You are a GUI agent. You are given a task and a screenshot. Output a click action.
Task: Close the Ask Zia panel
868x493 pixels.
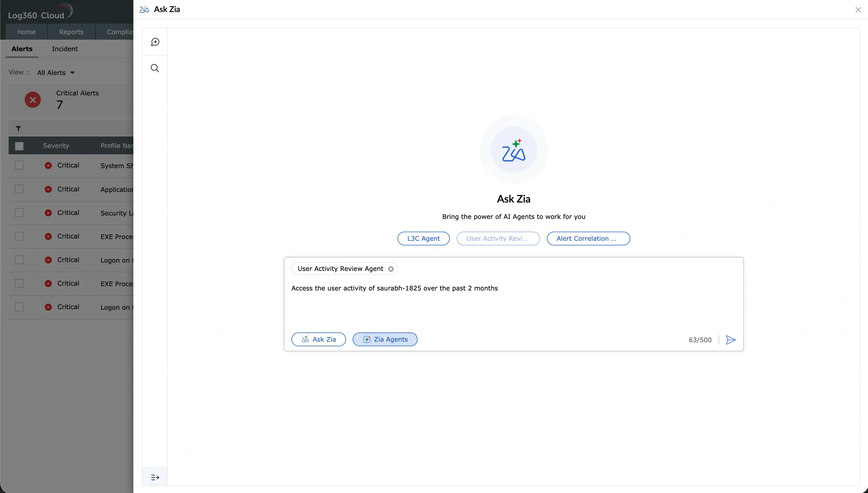click(858, 10)
